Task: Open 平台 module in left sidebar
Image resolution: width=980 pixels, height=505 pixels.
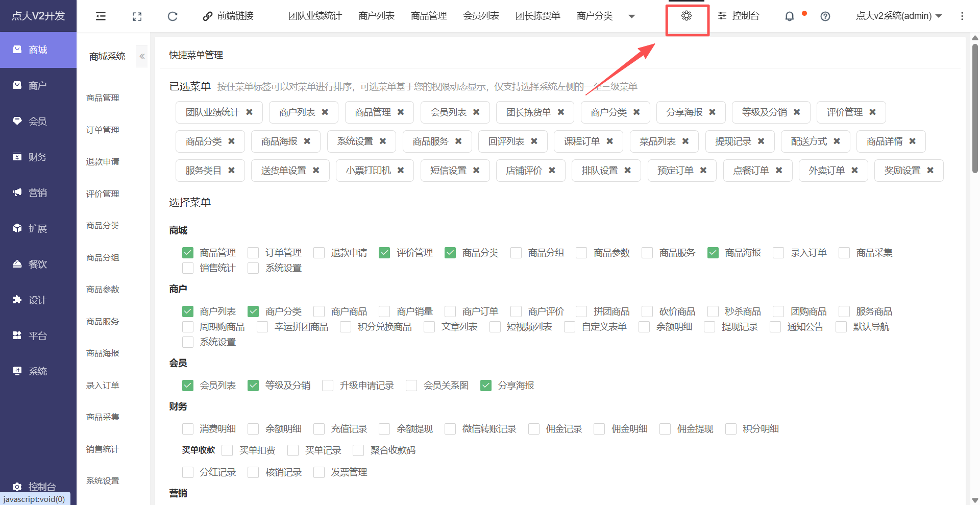Action: (x=38, y=335)
